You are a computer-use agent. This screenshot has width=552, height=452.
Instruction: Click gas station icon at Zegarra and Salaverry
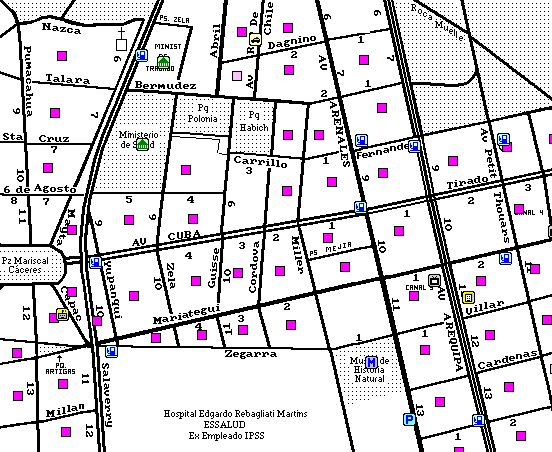[112, 351]
